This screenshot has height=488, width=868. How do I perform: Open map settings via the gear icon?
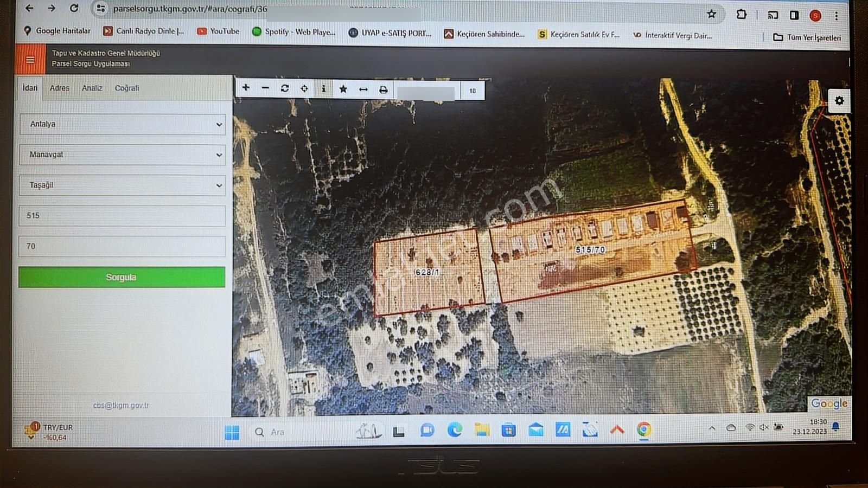839,100
